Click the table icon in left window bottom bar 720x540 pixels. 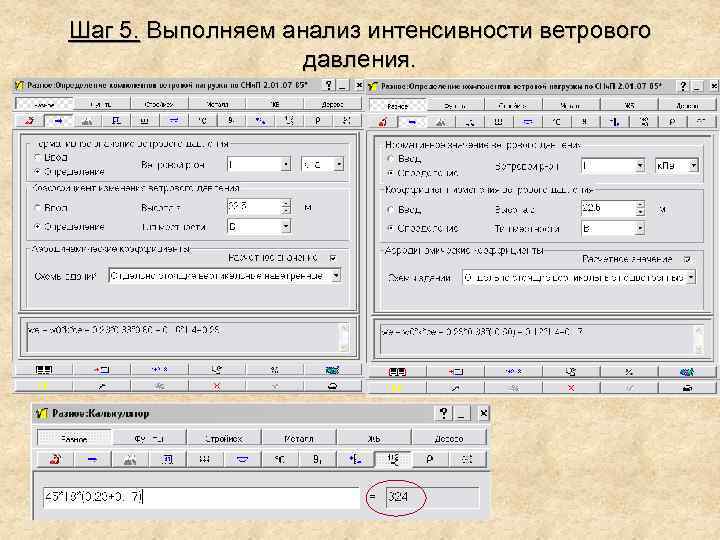click(x=44, y=369)
